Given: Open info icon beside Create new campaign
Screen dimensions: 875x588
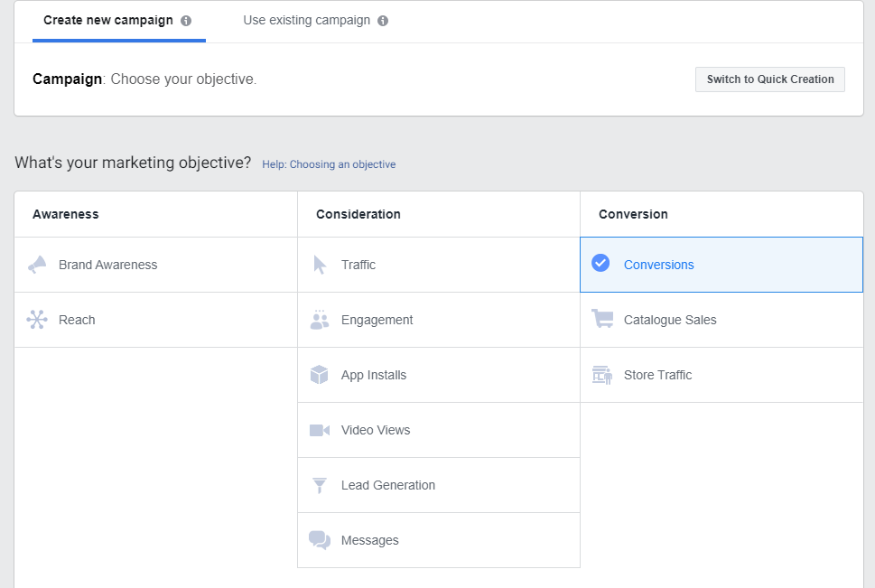Looking at the screenshot, I should click(x=186, y=21).
